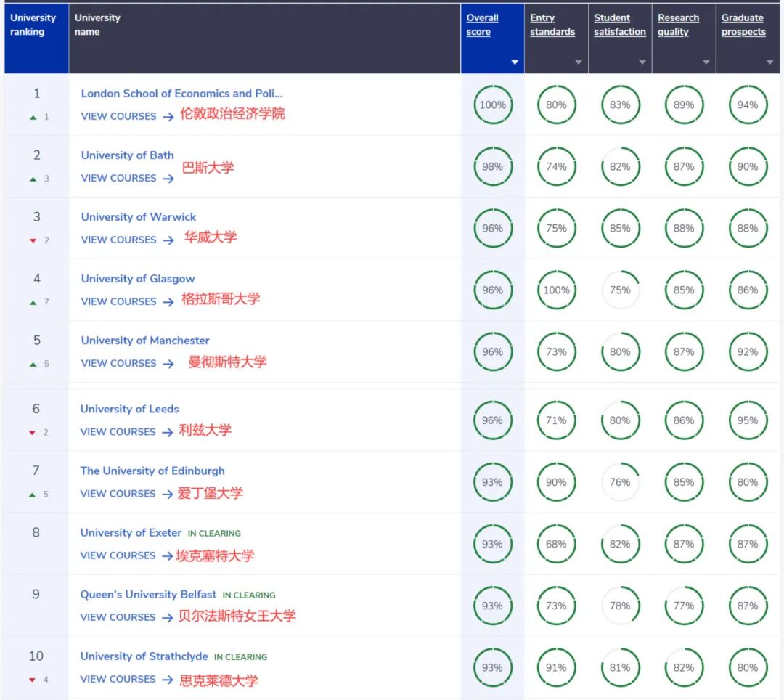Click Leeds 95% graduate prospects circle
The height and width of the screenshot is (700, 784).
coord(748,420)
